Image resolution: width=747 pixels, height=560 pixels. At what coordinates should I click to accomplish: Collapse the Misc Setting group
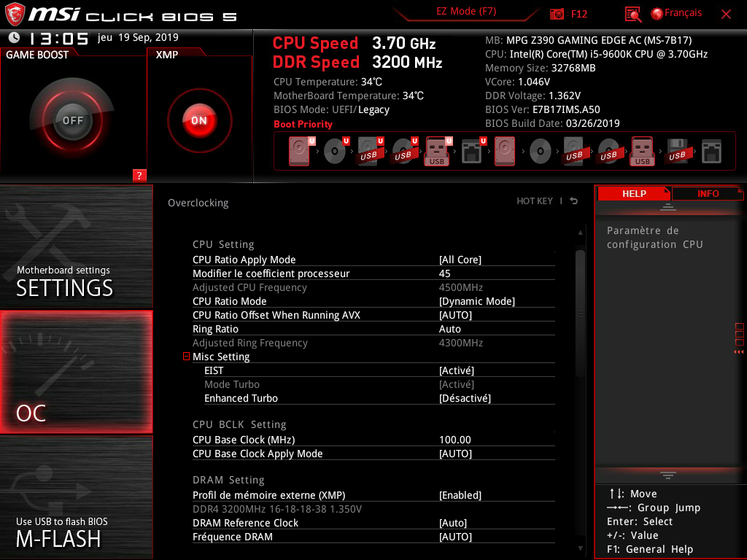tap(186, 357)
